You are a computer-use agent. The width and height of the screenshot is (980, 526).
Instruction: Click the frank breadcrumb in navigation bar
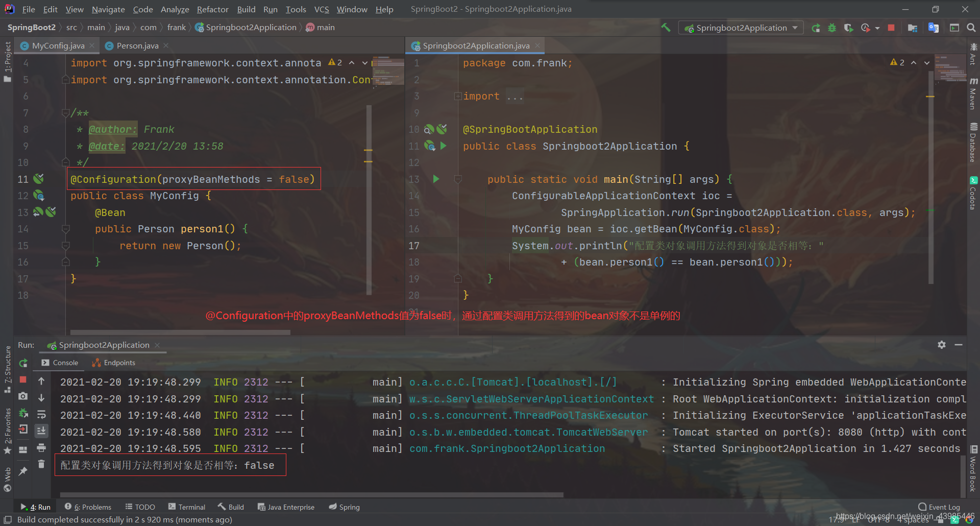point(176,28)
